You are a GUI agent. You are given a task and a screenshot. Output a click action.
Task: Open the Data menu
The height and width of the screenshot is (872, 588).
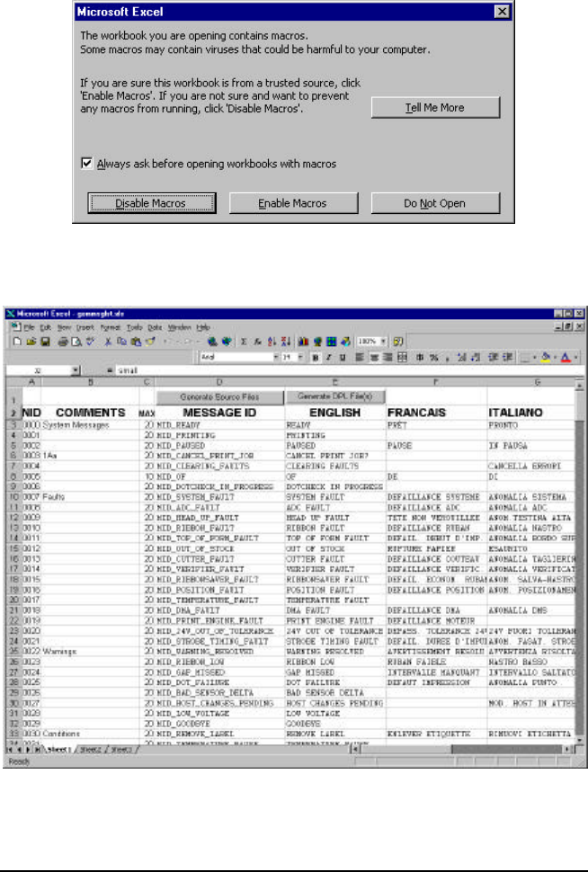click(x=155, y=327)
